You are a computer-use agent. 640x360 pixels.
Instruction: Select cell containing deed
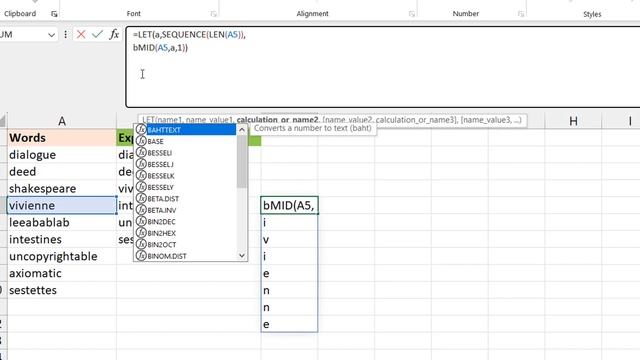tap(62, 171)
